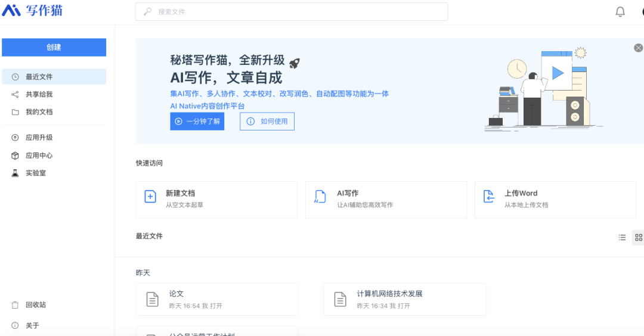Click the AI Native内容创作平台 text
This screenshot has height=336, width=644.
(208, 106)
